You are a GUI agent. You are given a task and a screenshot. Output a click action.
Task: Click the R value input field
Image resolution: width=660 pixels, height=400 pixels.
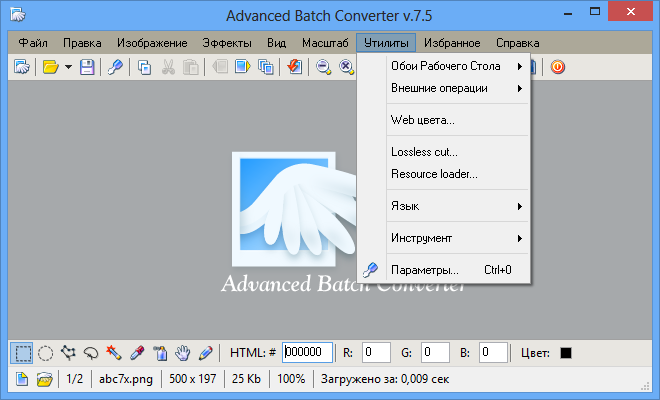376,352
